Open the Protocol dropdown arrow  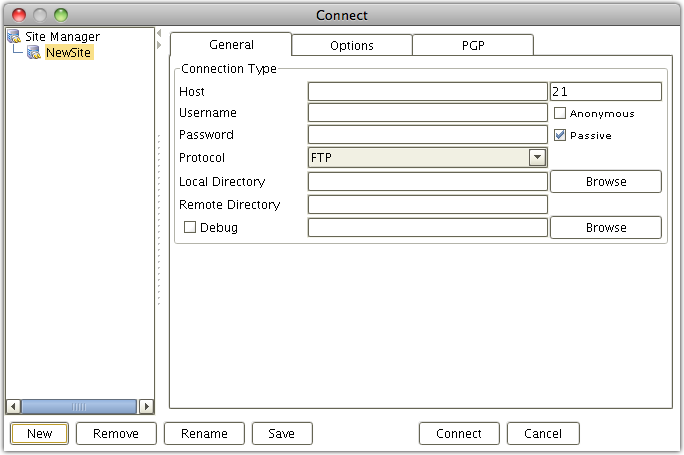click(537, 157)
